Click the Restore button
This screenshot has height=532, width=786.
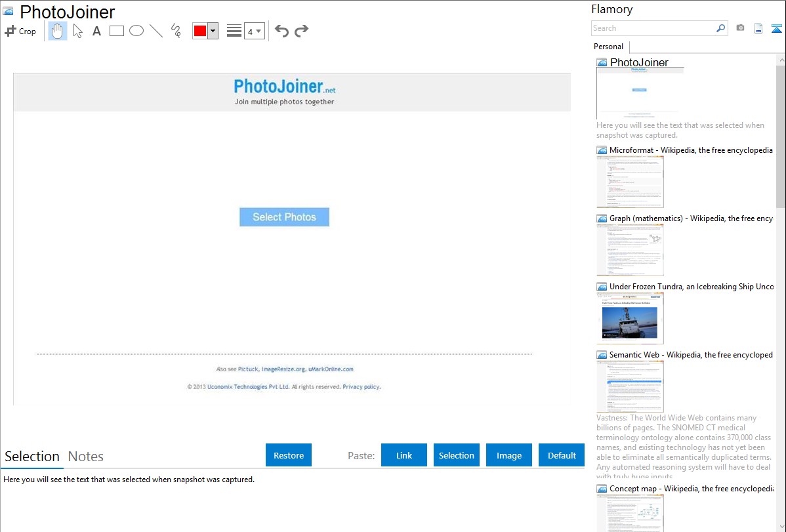tap(289, 455)
